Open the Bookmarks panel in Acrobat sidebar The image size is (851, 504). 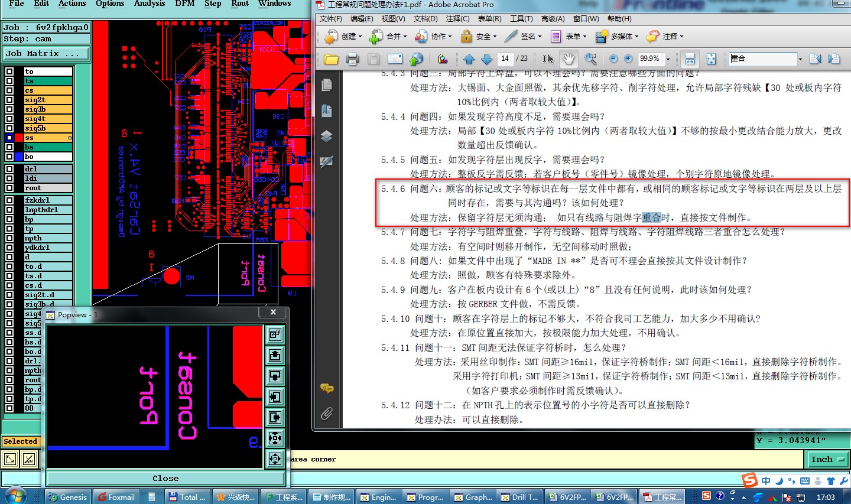click(327, 110)
